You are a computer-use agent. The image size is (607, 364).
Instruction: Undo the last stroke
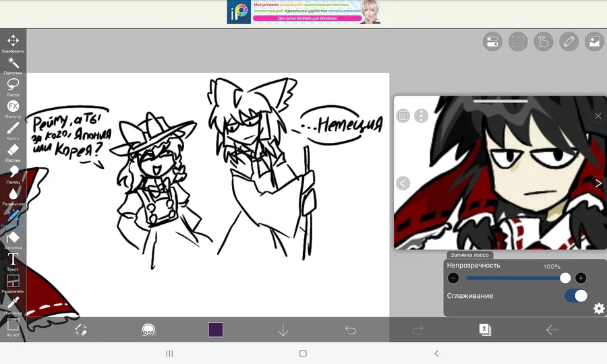(x=350, y=330)
